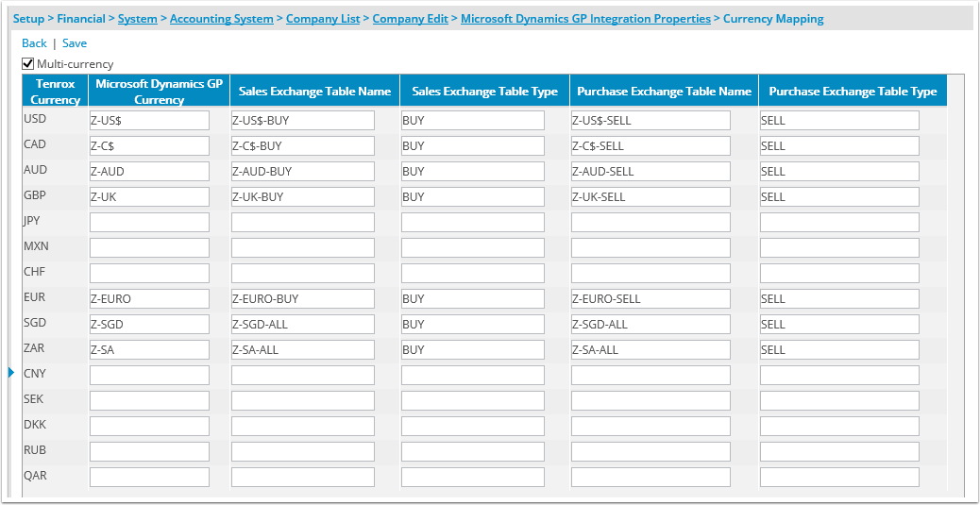Click the Sales Exchange Table Name column header
980x505 pixels.
coord(315,92)
